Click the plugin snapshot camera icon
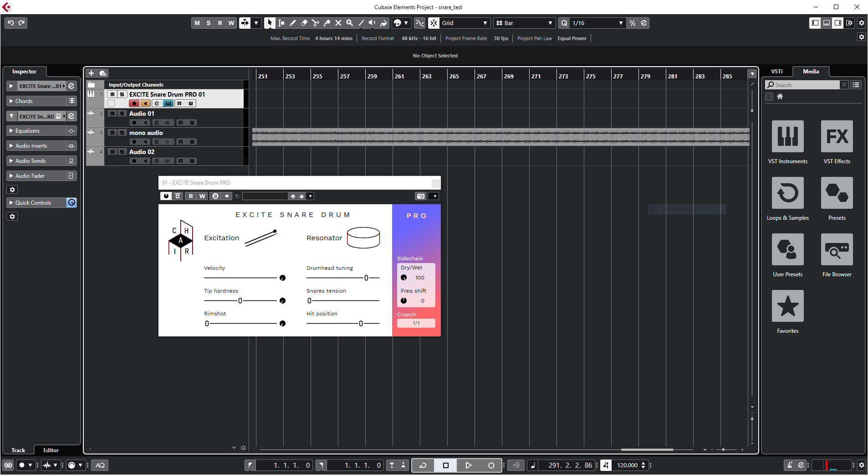This screenshot has height=475, width=868. (421, 196)
